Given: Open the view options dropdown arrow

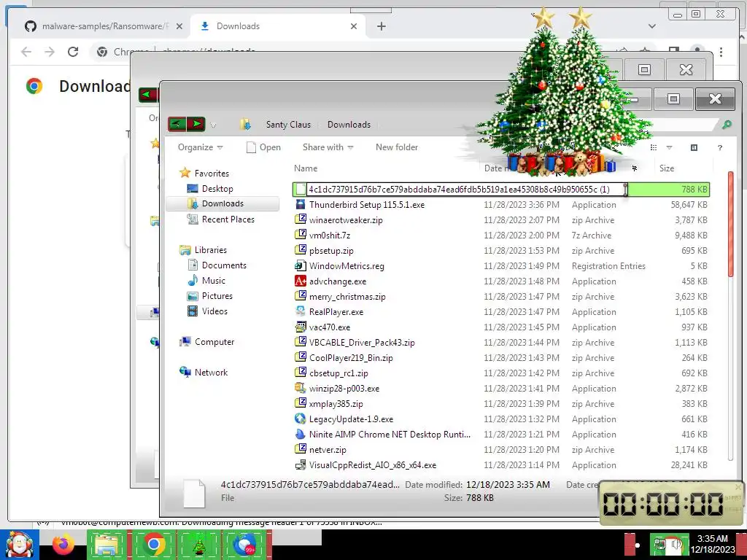Looking at the screenshot, I should 669,147.
